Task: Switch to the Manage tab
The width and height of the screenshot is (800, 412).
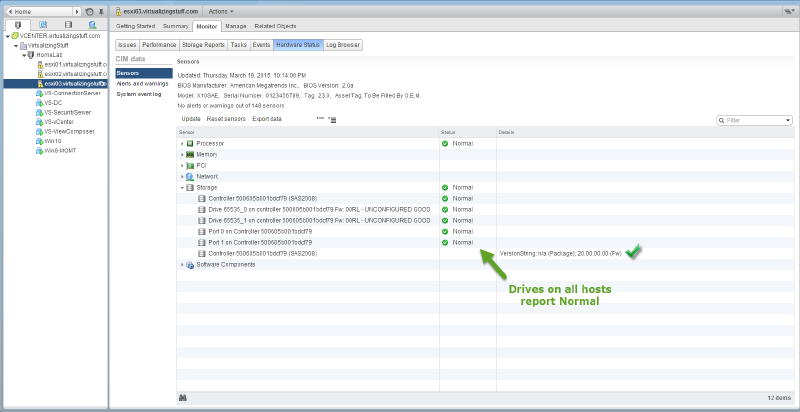Action: (236, 25)
